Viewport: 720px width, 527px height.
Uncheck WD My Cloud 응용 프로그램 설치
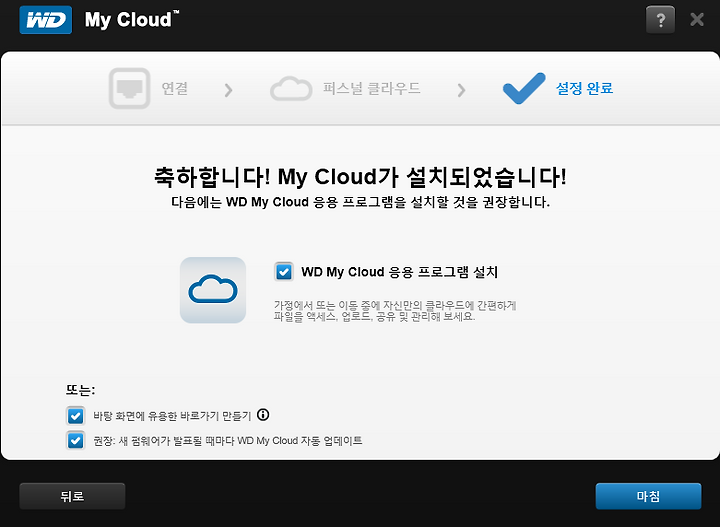click(x=284, y=272)
